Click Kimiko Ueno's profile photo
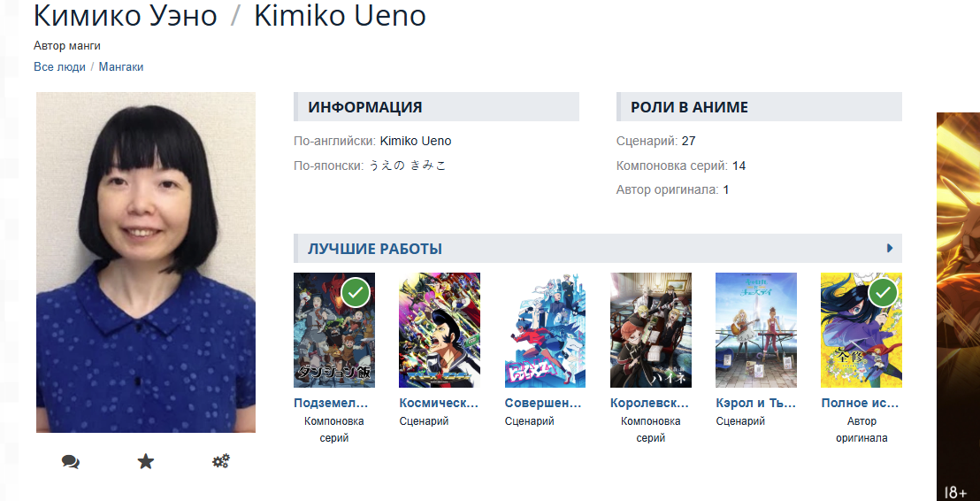Image resolution: width=980 pixels, height=501 pixels. click(x=146, y=262)
